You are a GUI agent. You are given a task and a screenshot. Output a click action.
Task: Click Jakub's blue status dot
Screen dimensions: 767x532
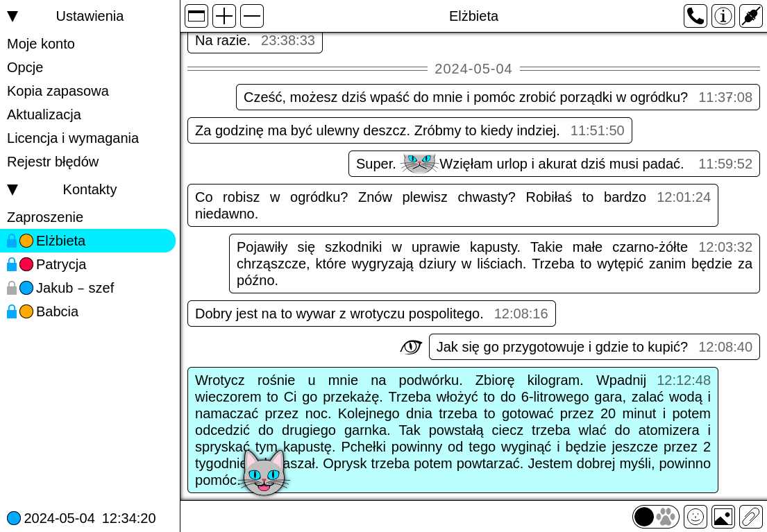click(26, 288)
